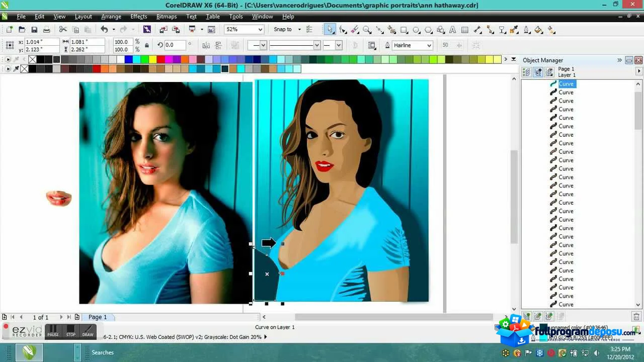Click the add page button after the page navigator
Image resolution: width=644 pixels, height=362 pixels.
pyautogui.click(x=77, y=317)
